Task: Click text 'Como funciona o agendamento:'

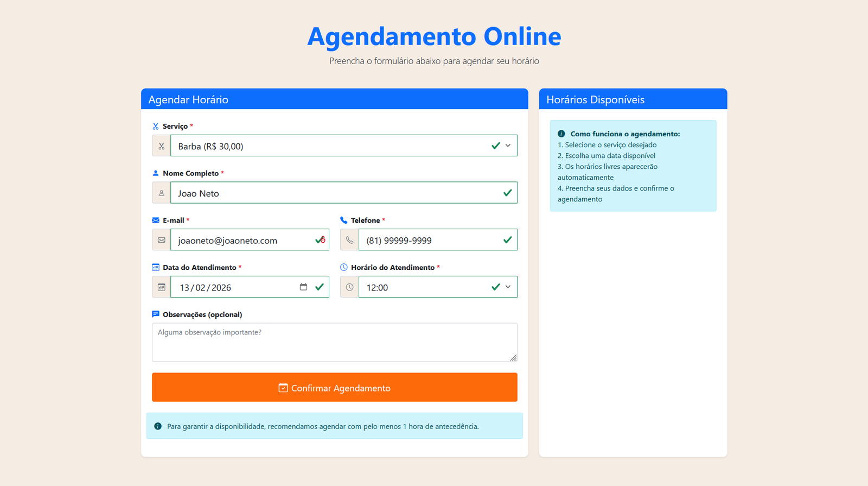Action: pyautogui.click(x=625, y=134)
